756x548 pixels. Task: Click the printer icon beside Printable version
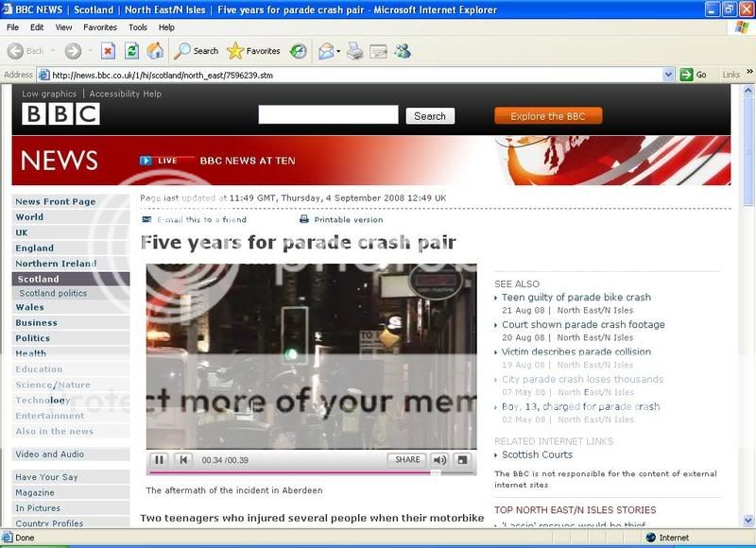pos(304,219)
